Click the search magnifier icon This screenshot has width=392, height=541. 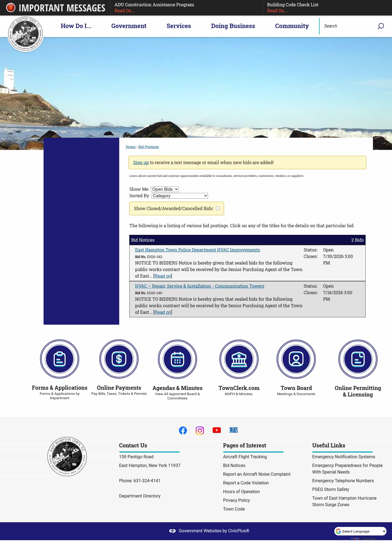pyautogui.click(x=381, y=26)
